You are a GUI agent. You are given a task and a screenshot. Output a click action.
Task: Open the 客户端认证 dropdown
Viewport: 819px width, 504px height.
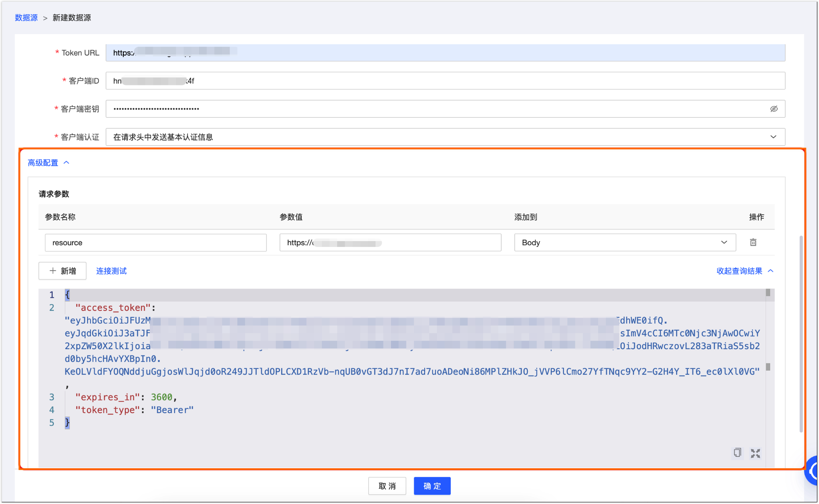(x=445, y=137)
